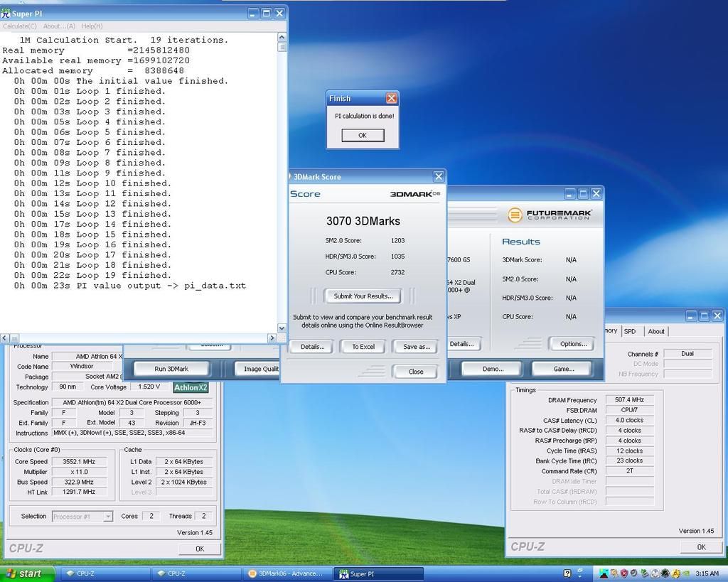728x582 pixels.
Task: Click the 3070 3DMarks score text
Action: [x=363, y=221]
